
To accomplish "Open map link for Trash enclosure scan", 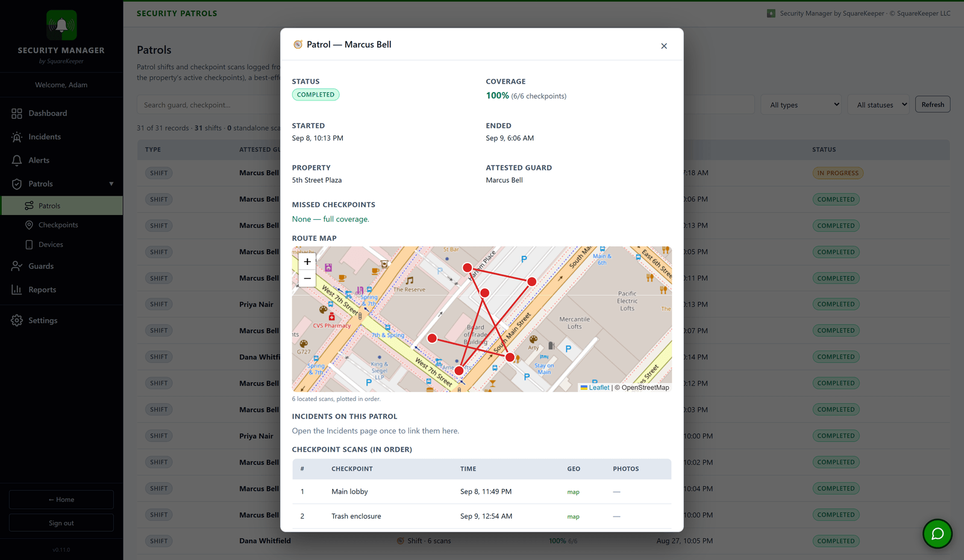I will (573, 517).
